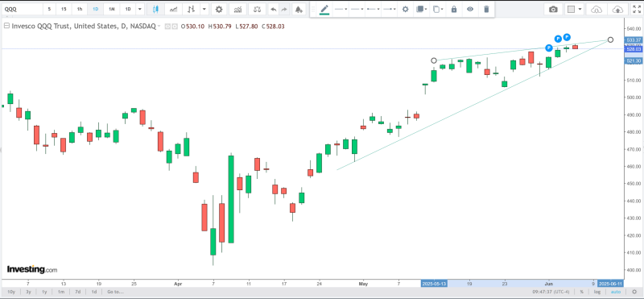
Task: Click the 2025-06-11 date label on time axis
Action: pyautogui.click(x=611, y=284)
